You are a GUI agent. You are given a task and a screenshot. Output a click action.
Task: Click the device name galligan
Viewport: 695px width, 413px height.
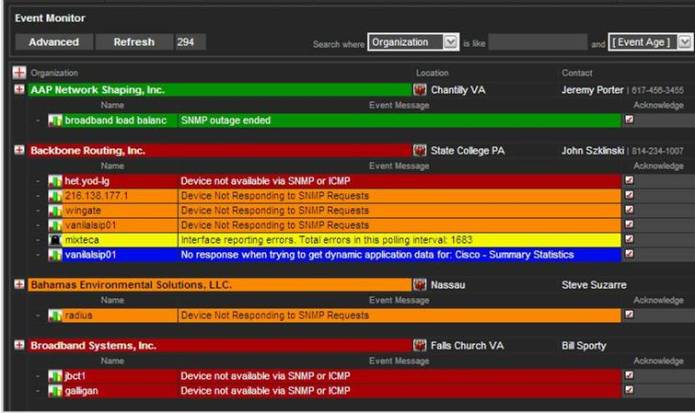[82, 391]
